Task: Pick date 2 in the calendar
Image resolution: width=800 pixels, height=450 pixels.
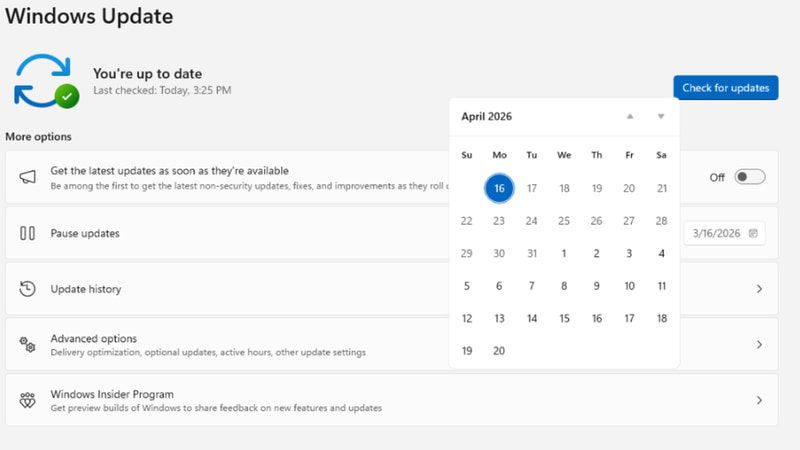Action: [x=596, y=254]
